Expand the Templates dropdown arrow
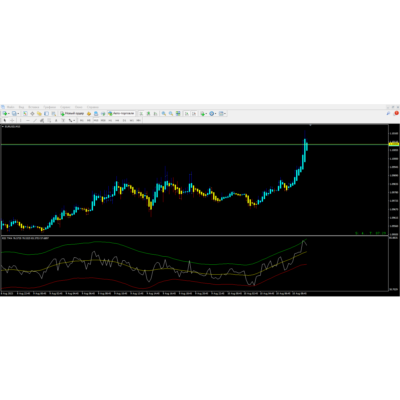The image size is (400, 400). [225, 114]
